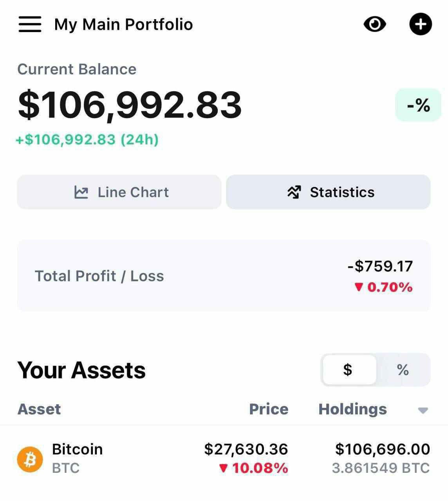The image size is (448, 501).
Task: Click the Holdings column header
Action: [x=352, y=409]
